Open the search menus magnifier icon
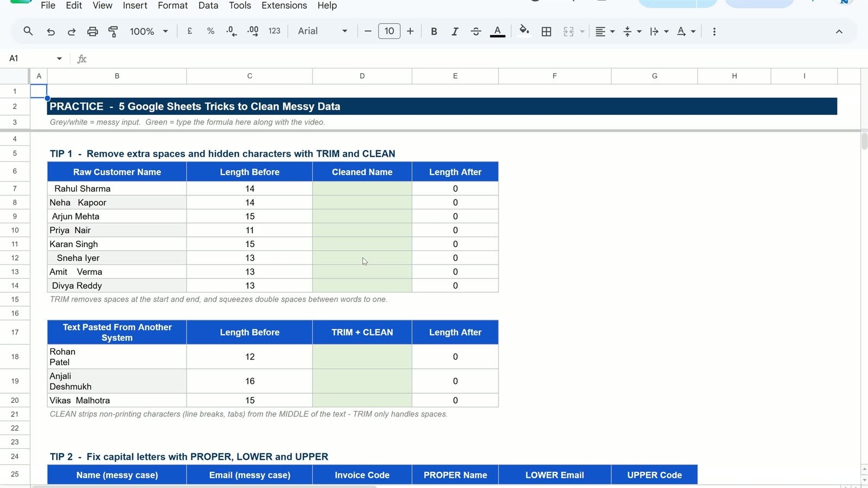The width and height of the screenshot is (868, 488). pyautogui.click(x=28, y=31)
